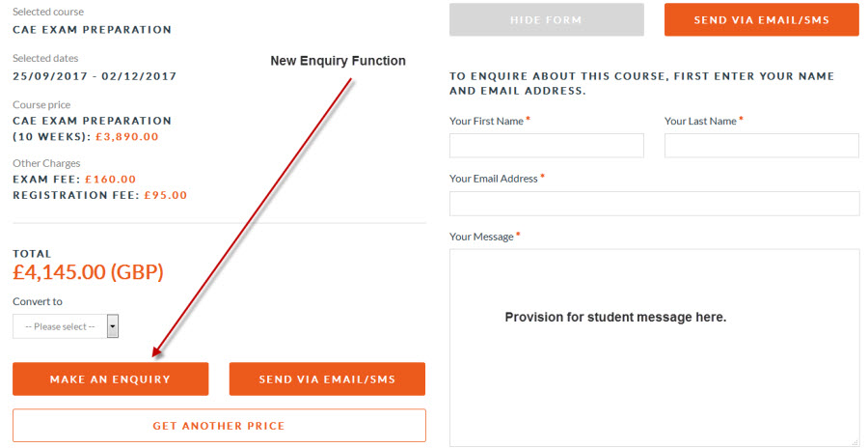Click the Your Last Name label

(x=700, y=121)
